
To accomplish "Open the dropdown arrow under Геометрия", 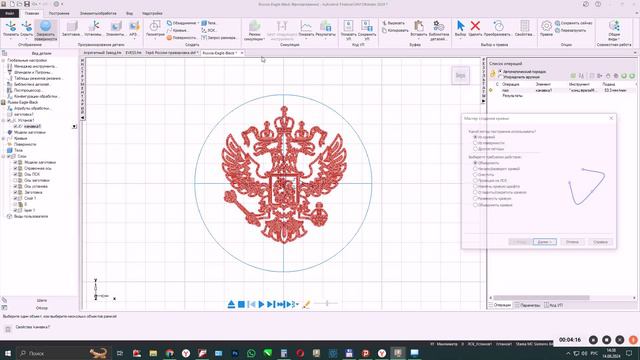I will coord(155,39).
